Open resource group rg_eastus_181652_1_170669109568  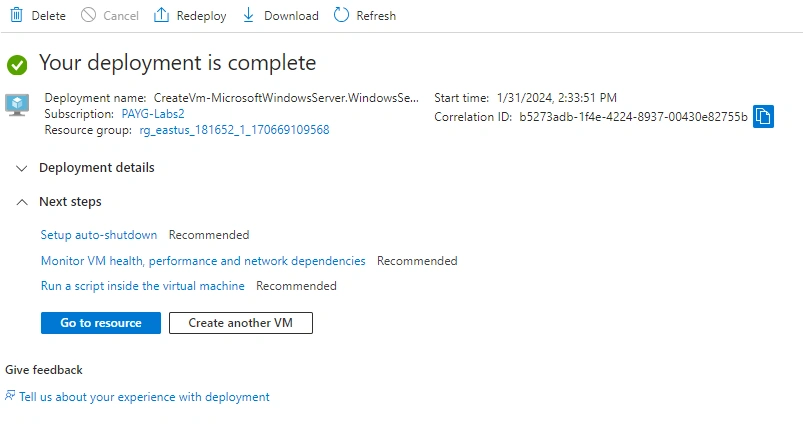pos(234,130)
